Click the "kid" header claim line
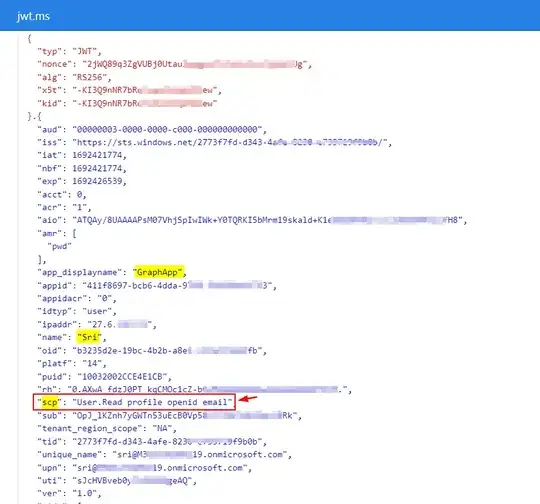540x504 pixels. tap(127, 103)
